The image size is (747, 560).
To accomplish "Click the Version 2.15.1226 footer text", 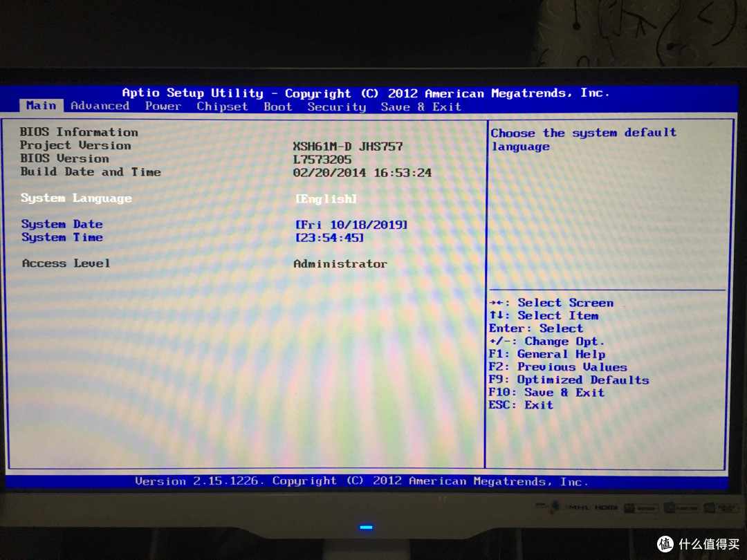I will 362,481.
